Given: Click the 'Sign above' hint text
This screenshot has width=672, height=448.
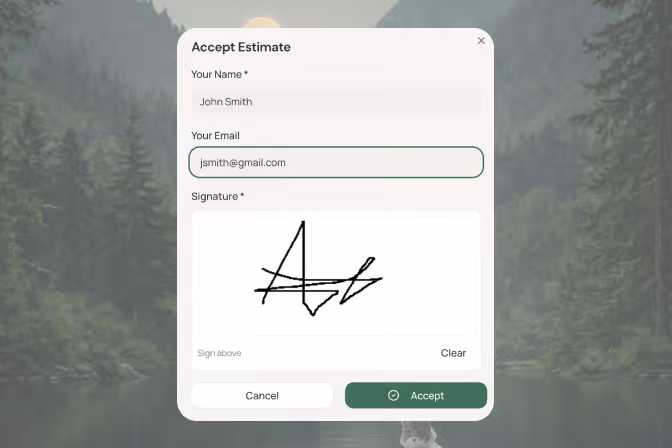Looking at the screenshot, I should tap(219, 353).
